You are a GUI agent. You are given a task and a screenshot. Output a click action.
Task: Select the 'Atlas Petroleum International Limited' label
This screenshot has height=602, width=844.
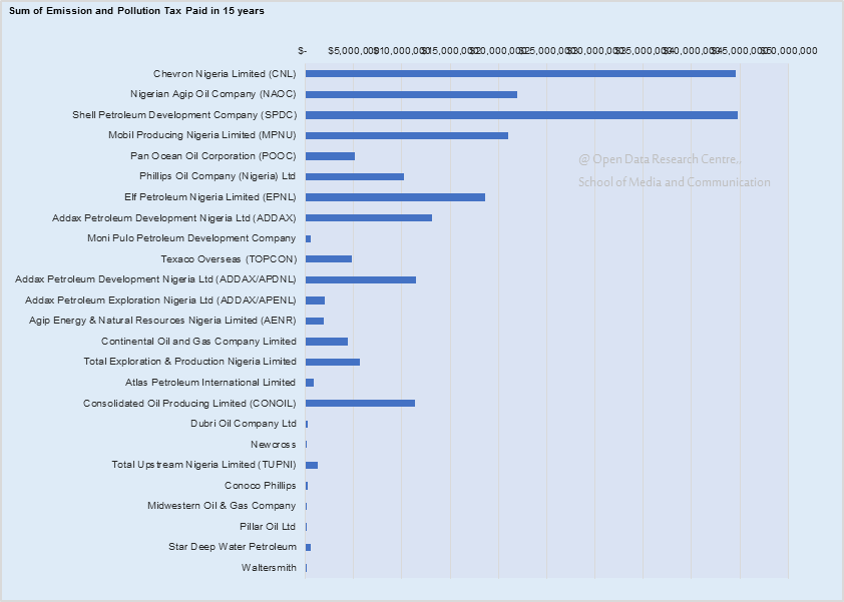tap(210, 382)
